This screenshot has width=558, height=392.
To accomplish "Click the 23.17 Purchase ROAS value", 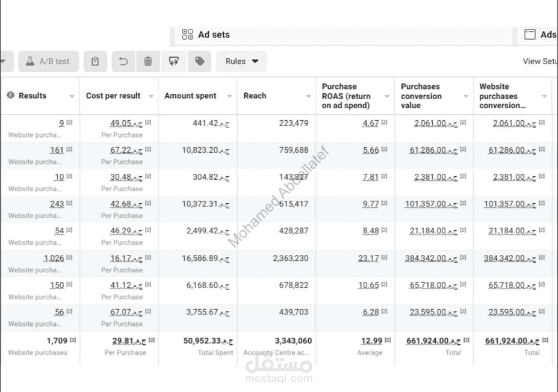I will [x=368, y=258].
